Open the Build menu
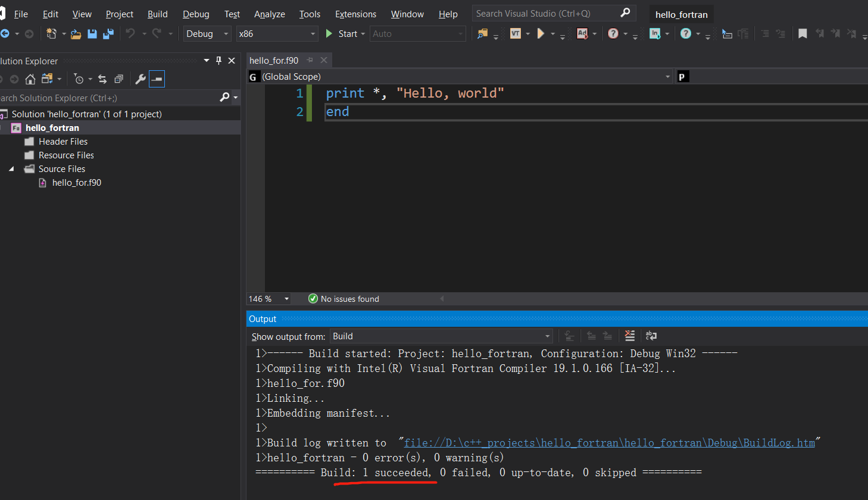The height and width of the screenshot is (500, 868). [x=158, y=14]
